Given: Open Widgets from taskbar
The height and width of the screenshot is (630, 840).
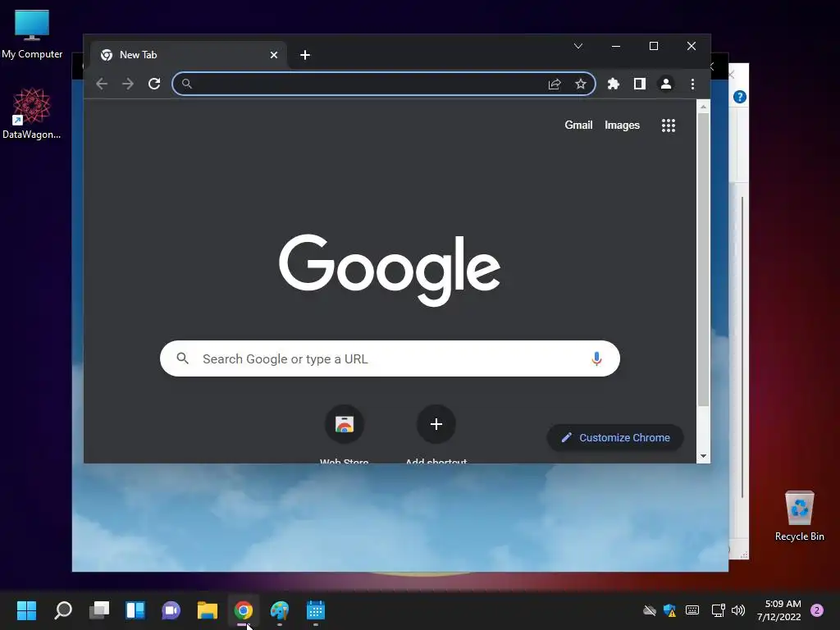Looking at the screenshot, I should coord(135,610).
